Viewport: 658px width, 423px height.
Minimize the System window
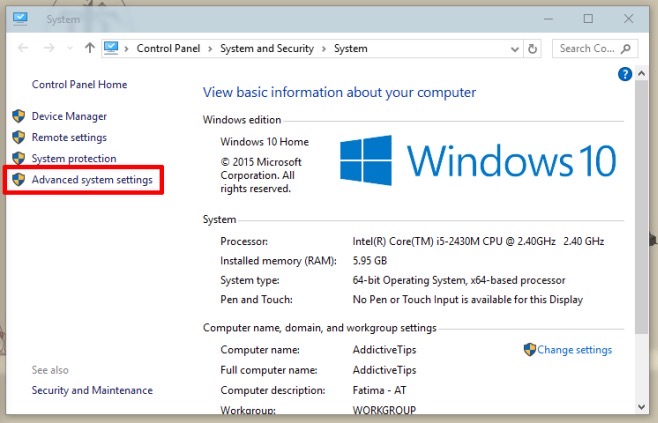click(548, 19)
